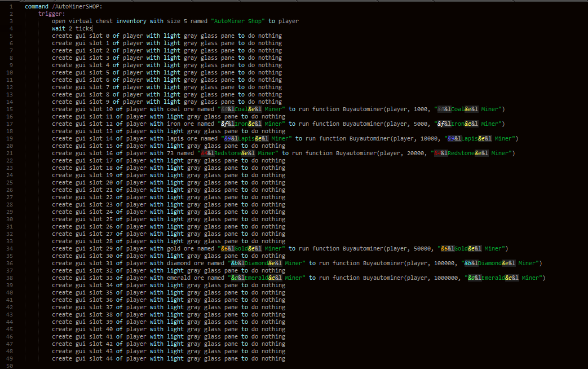Click 'diamond ore' in the slot 31 line
This screenshot has height=369, width=588.
coord(185,263)
